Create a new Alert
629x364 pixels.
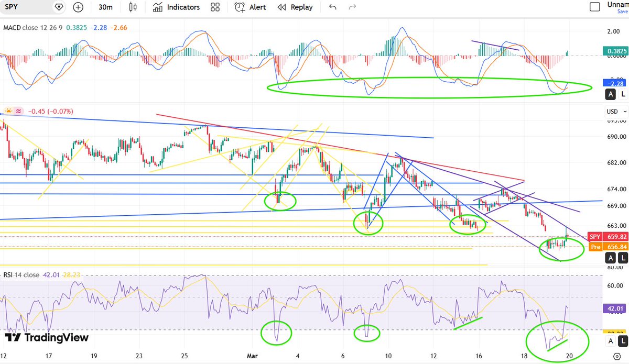tap(250, 7)
